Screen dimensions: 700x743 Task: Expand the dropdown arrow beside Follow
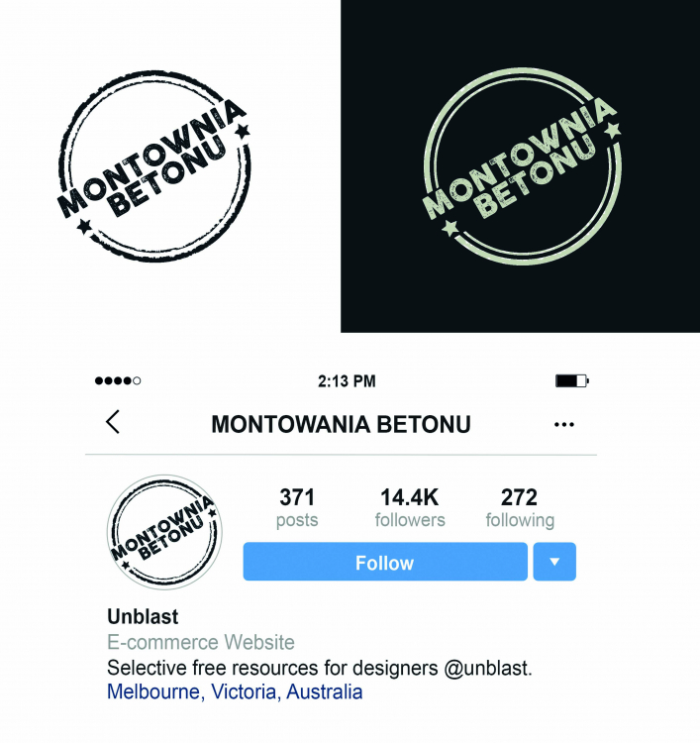554,562
